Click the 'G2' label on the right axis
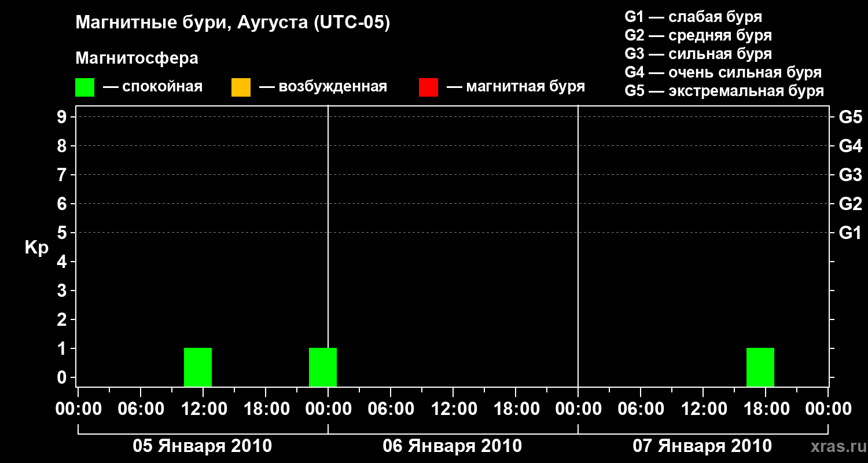Viewport: 868px width, 463px height. [851, 204]
